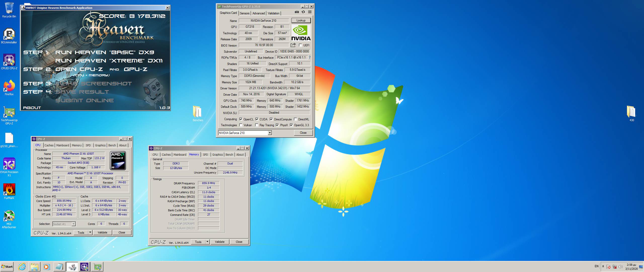The image size is (644, 272).
Task: Toggle the UEFI checkbox in GPU-Z
Action: pyautogui.click(x=300, y=45)
